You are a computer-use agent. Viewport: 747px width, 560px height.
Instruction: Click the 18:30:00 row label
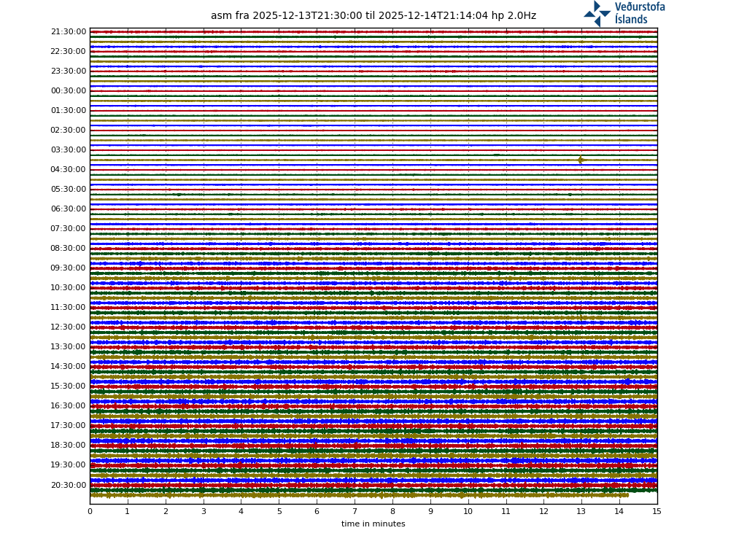click(x=69, y=446)
